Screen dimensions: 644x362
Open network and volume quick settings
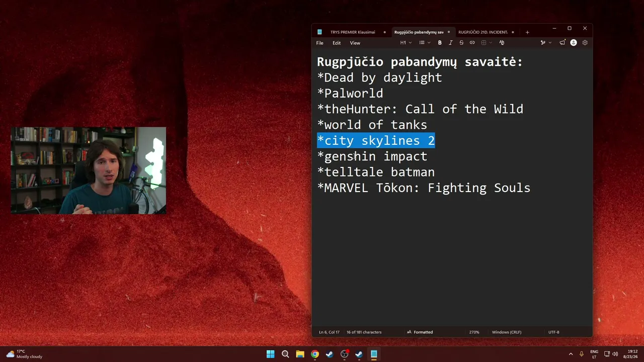tap(611, 354)
